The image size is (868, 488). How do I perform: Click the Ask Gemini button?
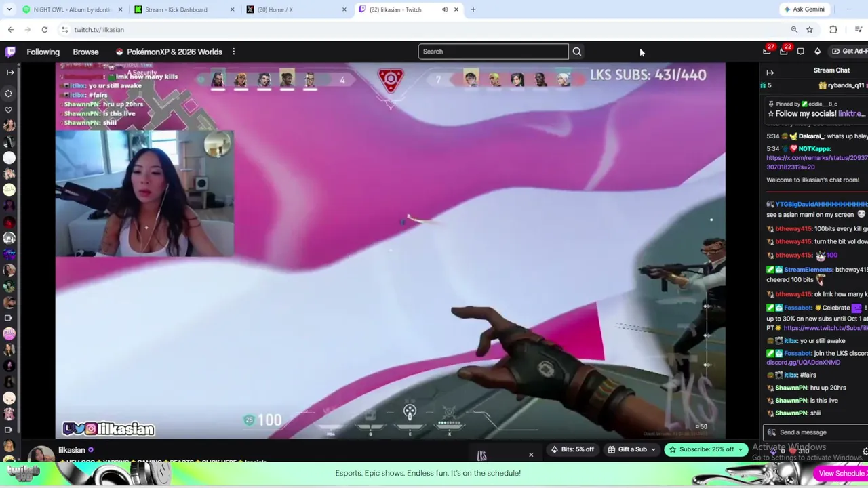[804, 9]
